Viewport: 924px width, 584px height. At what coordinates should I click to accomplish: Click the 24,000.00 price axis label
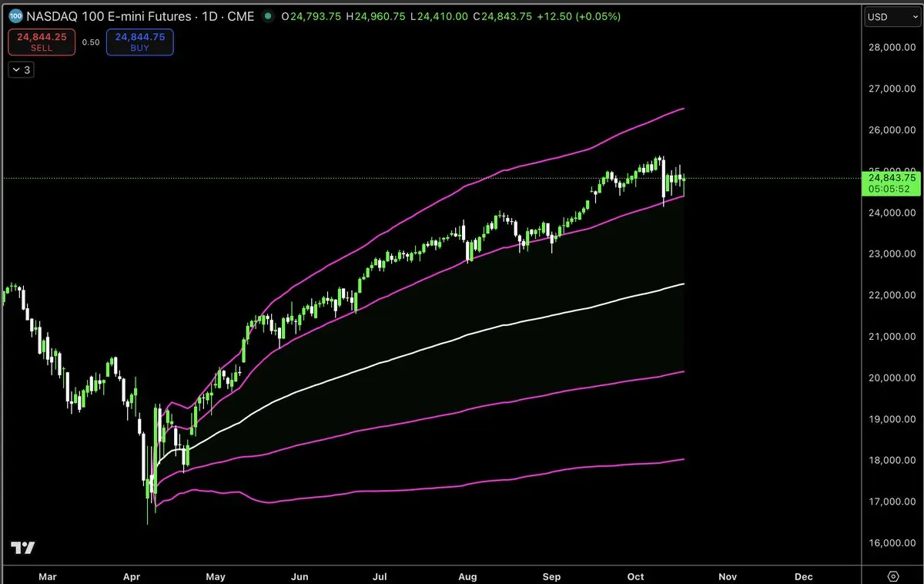892,213
